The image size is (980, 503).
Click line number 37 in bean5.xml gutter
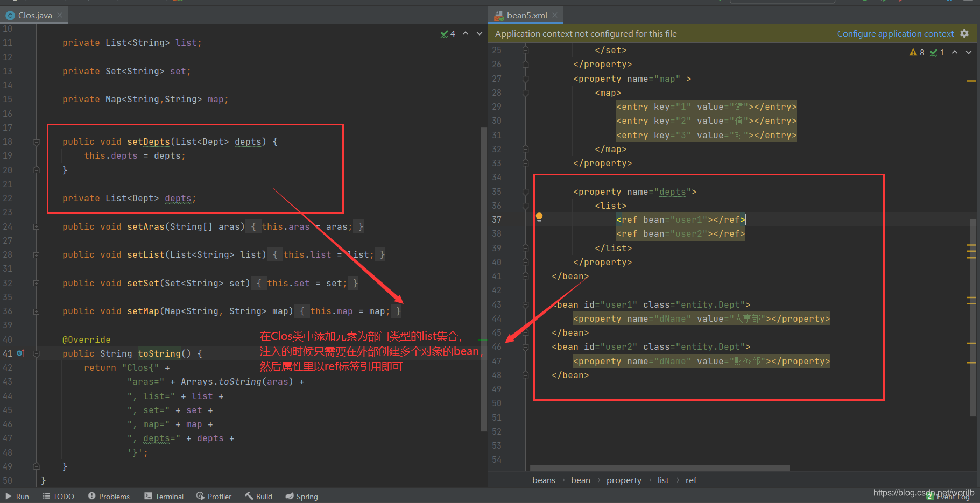coord(496,219)
